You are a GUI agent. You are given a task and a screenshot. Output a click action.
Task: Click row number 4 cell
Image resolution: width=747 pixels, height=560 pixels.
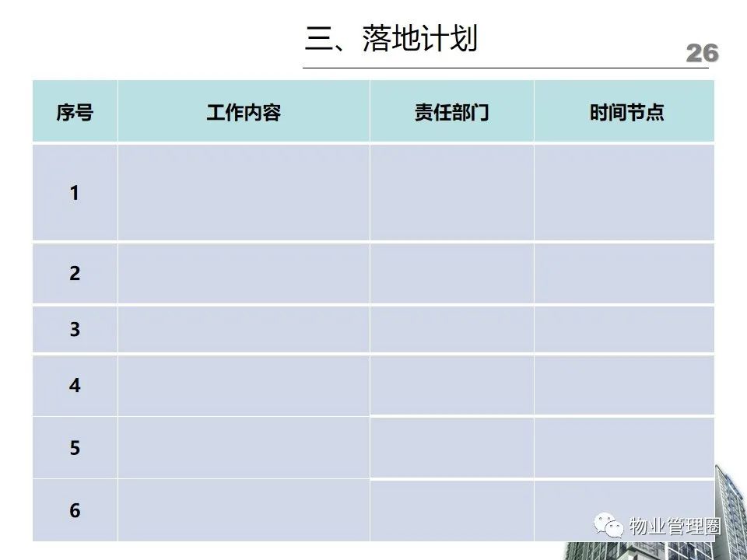click(x=75, y=385)
